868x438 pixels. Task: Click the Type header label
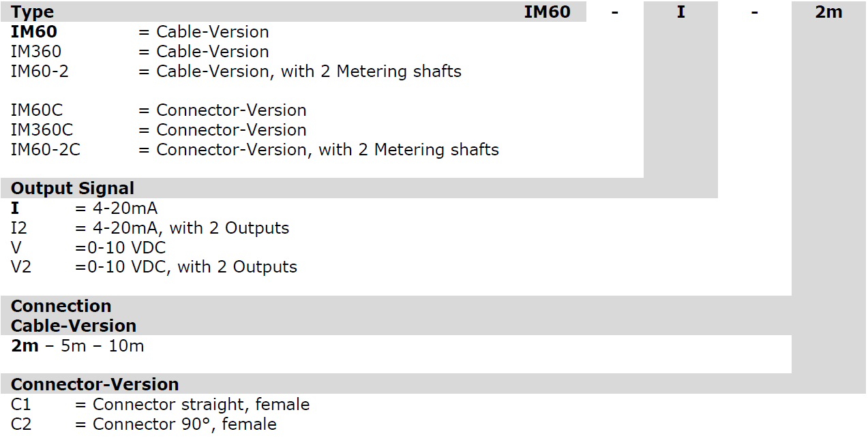[32, 12]
